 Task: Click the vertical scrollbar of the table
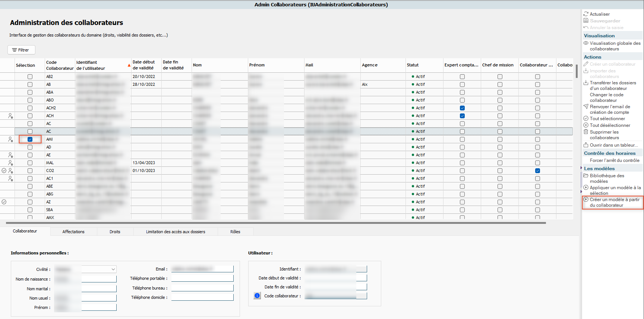(x=577, y=71)
